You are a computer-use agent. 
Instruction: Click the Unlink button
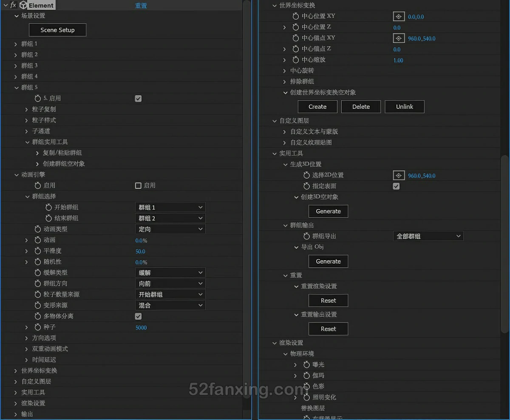pyautogui.click(x=405, y=107)
